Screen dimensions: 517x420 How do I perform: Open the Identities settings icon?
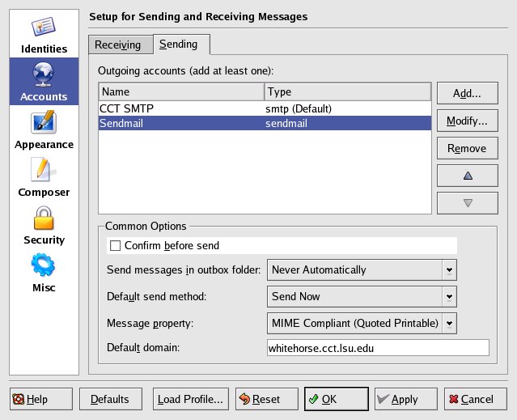(x=44, y=28)
